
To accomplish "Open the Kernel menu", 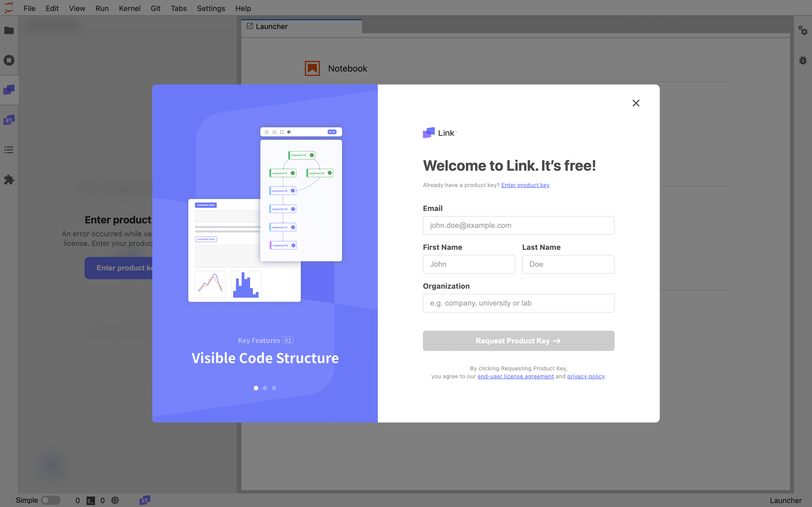I will tap(129, 8).
